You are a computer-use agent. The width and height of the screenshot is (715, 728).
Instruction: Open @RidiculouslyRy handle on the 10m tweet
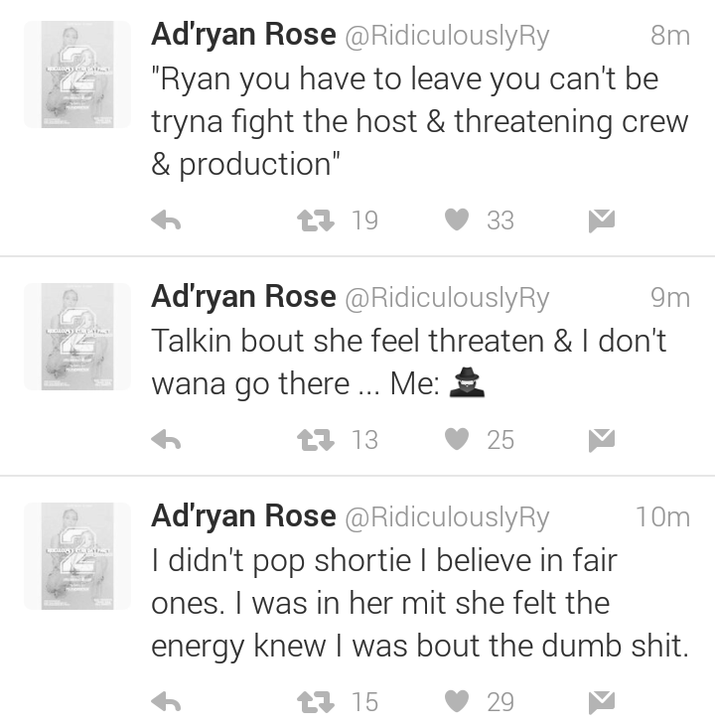(x=447, y=517)
